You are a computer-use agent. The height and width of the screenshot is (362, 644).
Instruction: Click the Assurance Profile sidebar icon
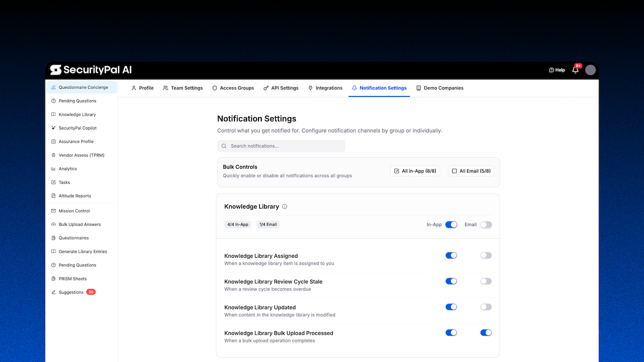(x=54, y=142)
